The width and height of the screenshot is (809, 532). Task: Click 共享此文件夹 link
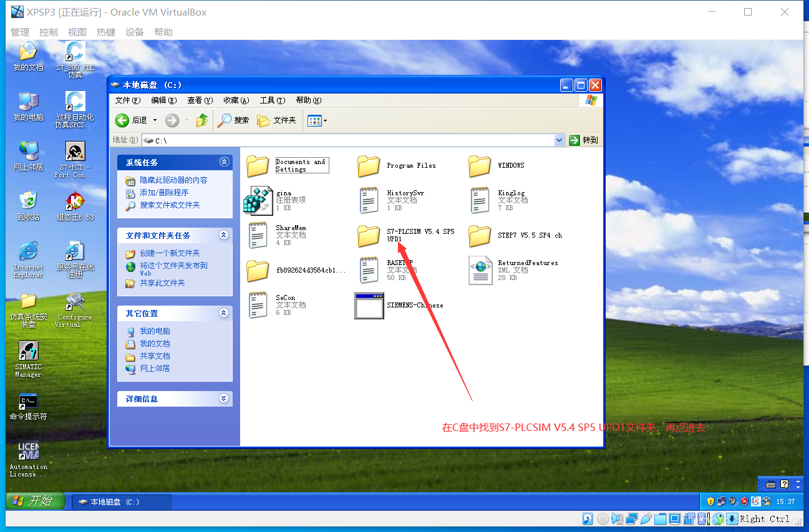point(162,283)
